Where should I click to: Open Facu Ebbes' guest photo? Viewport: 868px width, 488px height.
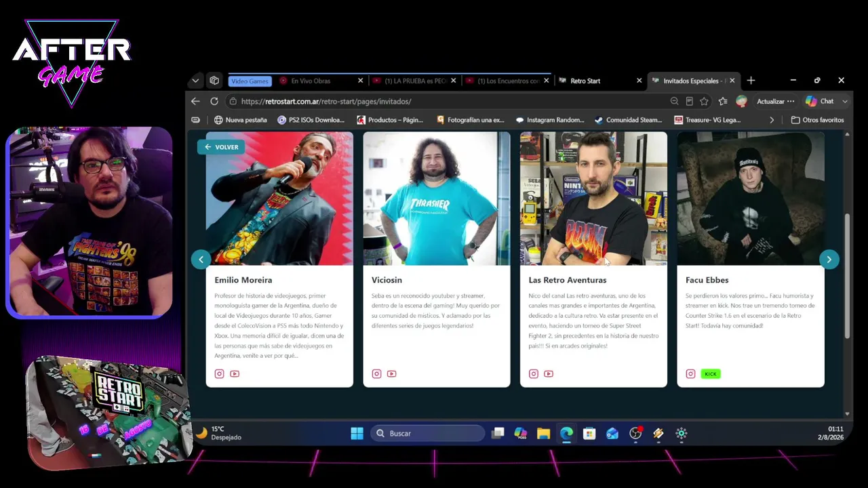[x=751, y=199]
